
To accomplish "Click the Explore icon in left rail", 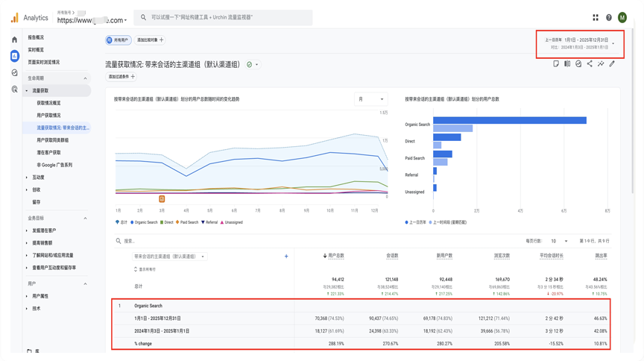I will (14, 72).
